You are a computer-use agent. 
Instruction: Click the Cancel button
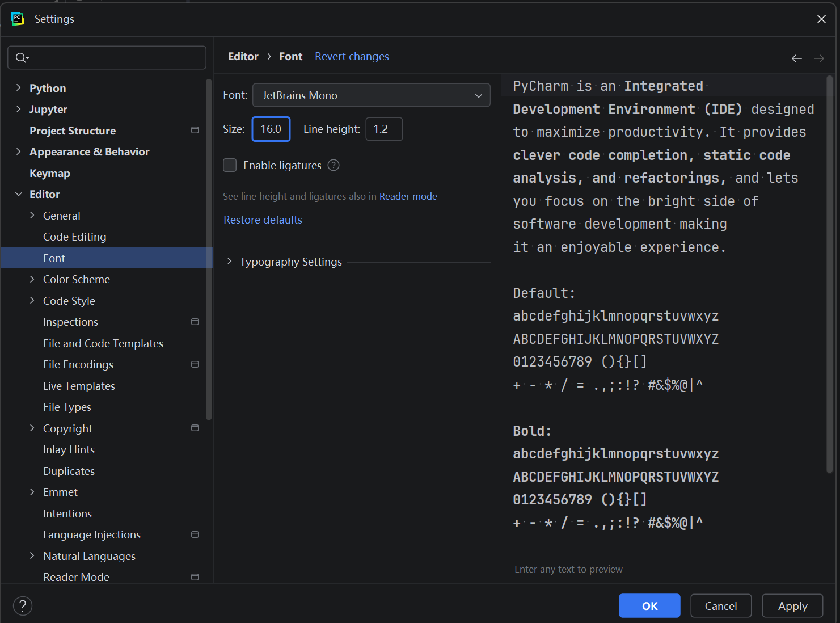pos(721,606)
